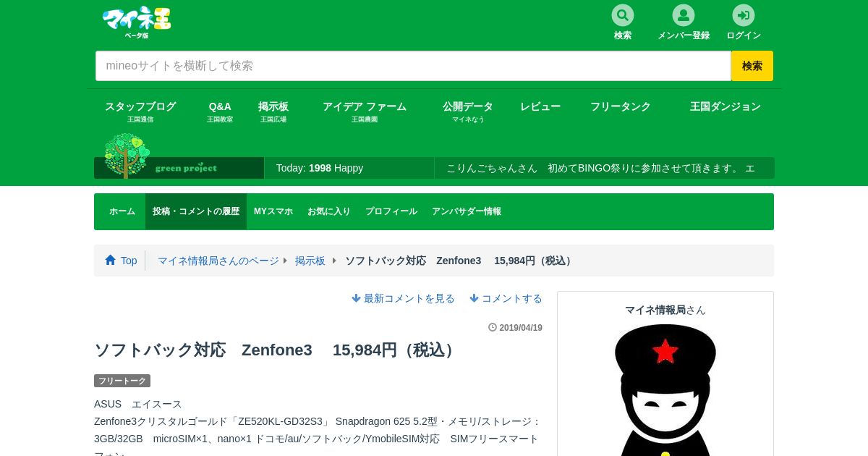868x456 pixels.
Task: Click the post date 2019/04/19
Action: coord(521,328)
